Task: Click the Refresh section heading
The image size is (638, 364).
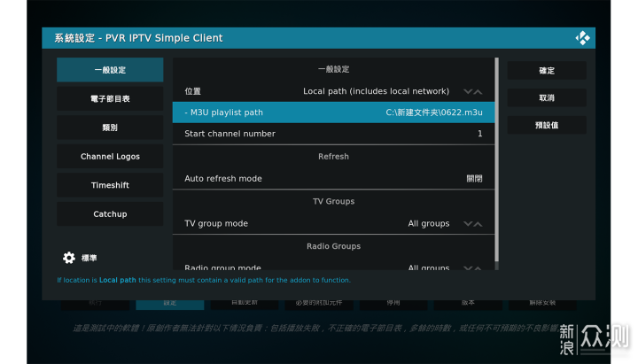Action: [333, 157]
